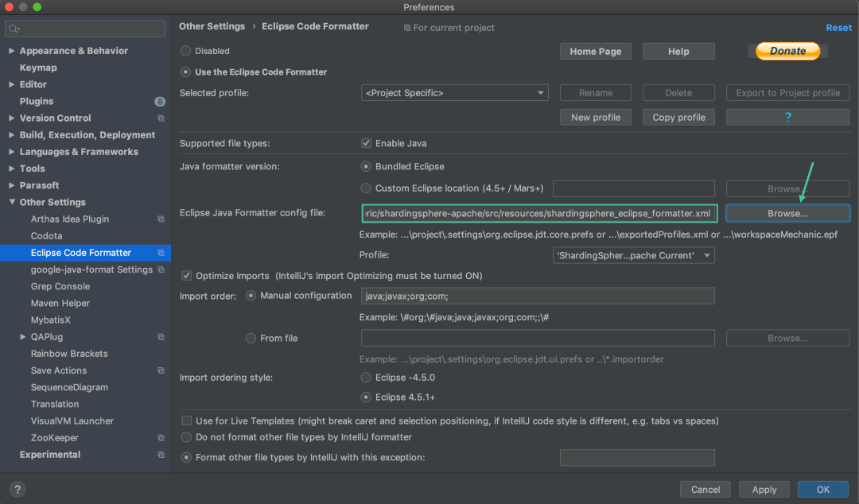Click the project icon beside Eclipse Code Formatter
The width and height of the screenshot is (859, 504).
[161, 252]
